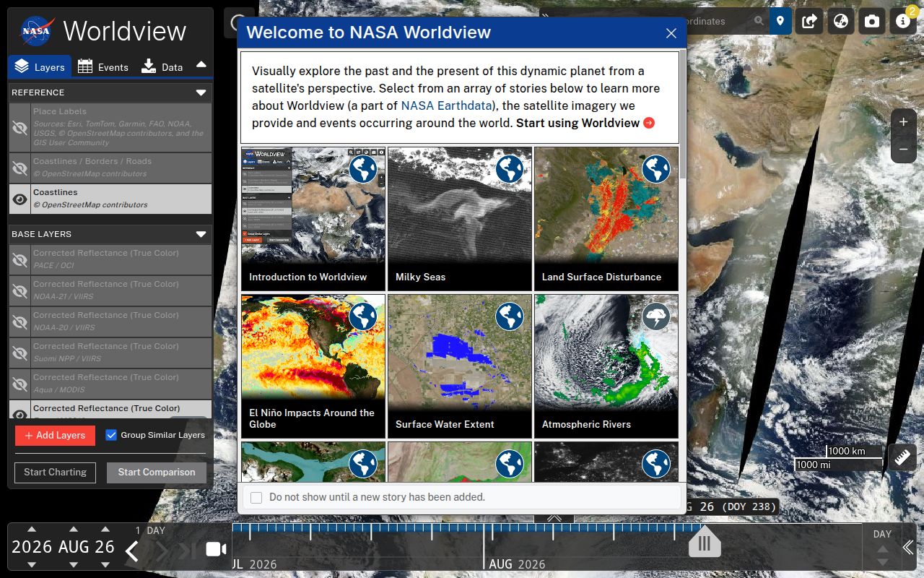Take a snapshot with the camera icon
This screenshot has width=924, height=578.
click(x=872, y=21)
